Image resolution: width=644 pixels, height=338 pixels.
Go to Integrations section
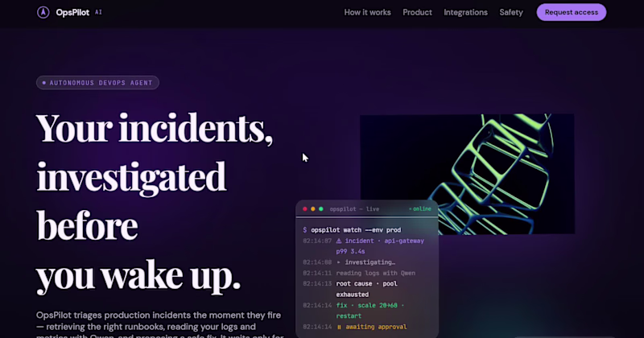(x=465, y=12)
